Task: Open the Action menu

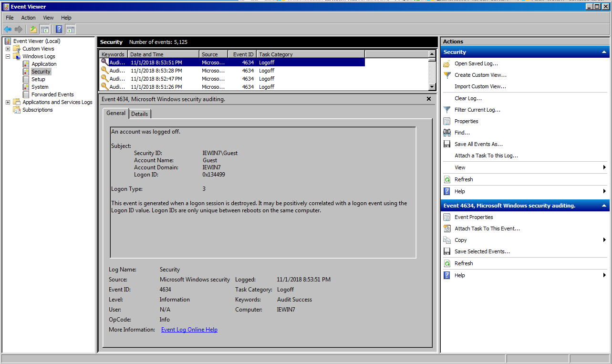Action: (x=28, y=18)
